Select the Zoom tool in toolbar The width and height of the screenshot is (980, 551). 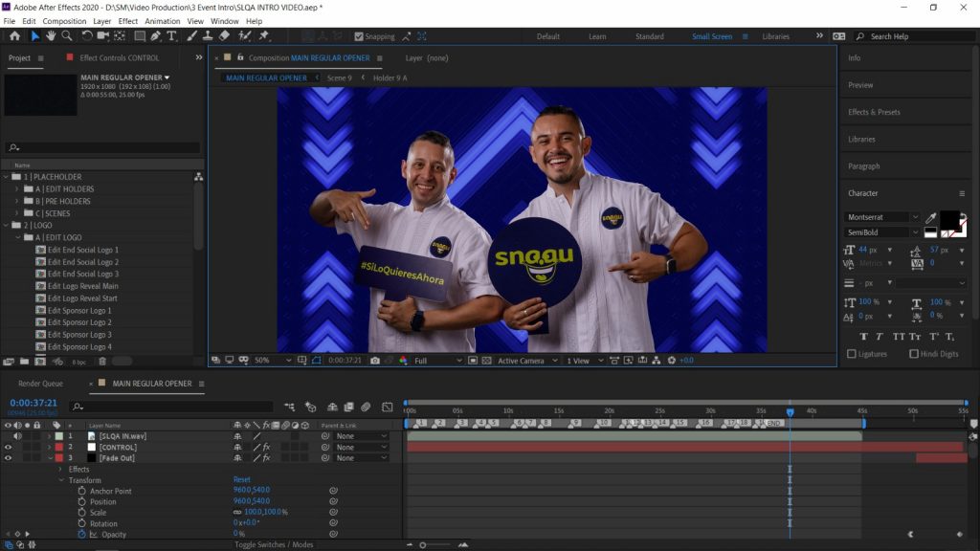[x=67, y=36]
